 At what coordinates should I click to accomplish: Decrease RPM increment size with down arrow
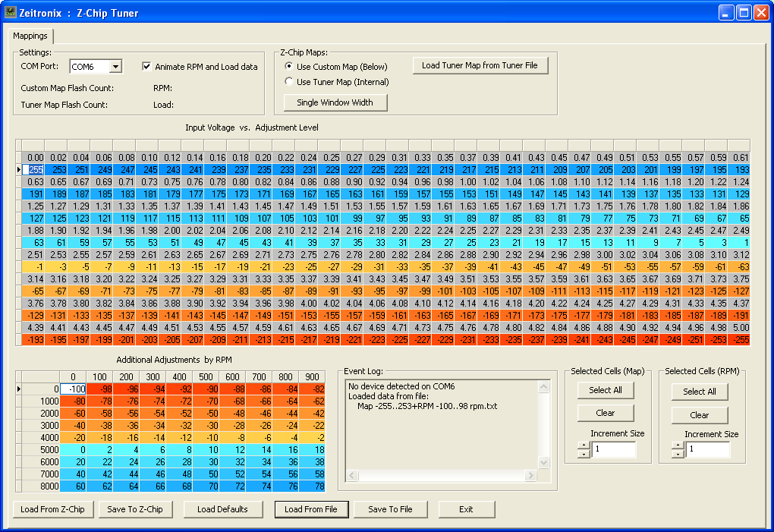[x=678, y=454]
